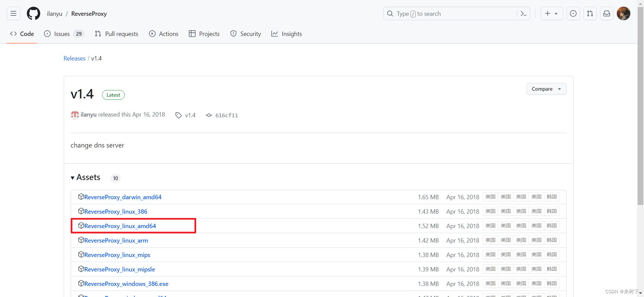Download ReverseProxy_linux_386
The width and height of the screenshot is (644, 297).
point(116,212)
